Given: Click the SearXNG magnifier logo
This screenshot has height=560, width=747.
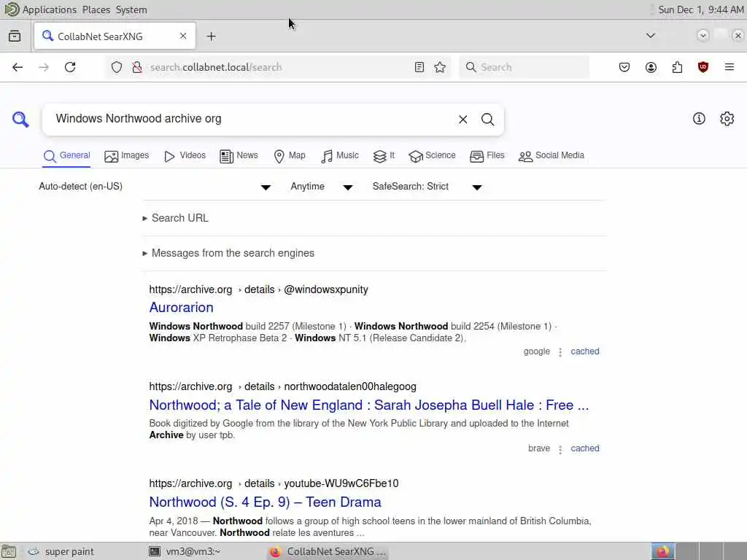Looking at the screenshot, I should pos(20,119).
